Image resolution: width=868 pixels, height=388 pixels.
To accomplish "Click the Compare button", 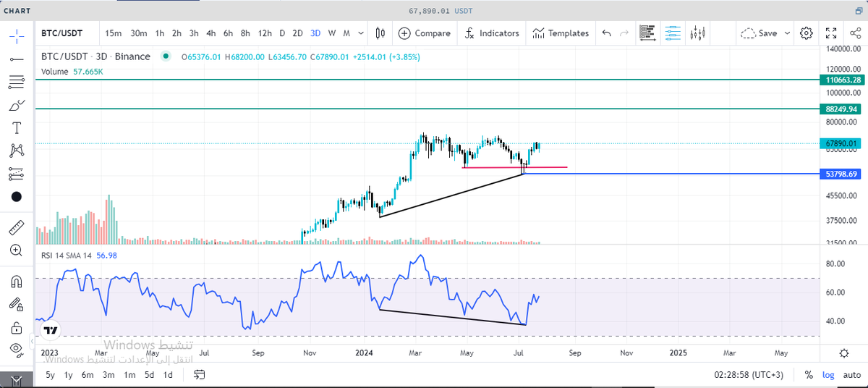I will [x=425, y=33].
